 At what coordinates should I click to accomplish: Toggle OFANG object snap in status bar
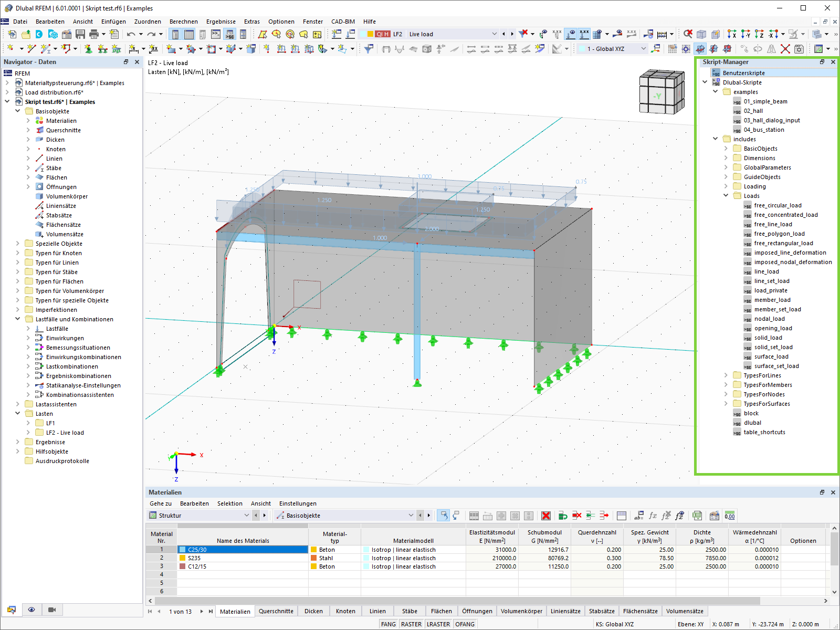(465, 624)
